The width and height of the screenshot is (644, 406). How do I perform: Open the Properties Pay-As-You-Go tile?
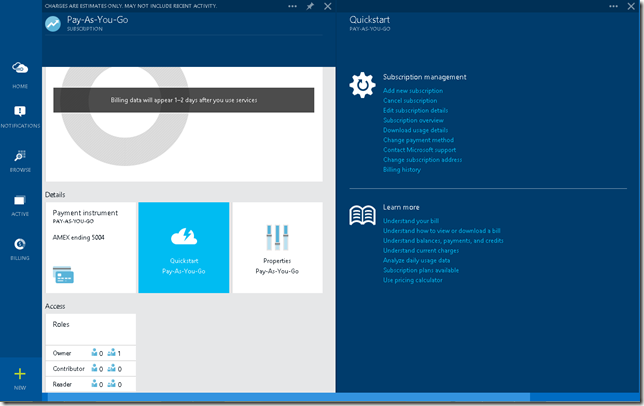click(x=277, y=247)
